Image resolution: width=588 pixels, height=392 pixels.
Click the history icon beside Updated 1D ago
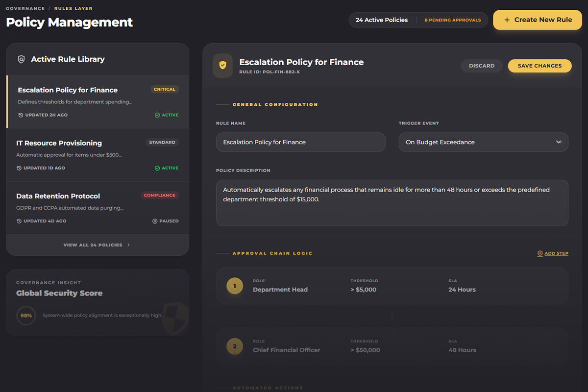coord(19,168)
